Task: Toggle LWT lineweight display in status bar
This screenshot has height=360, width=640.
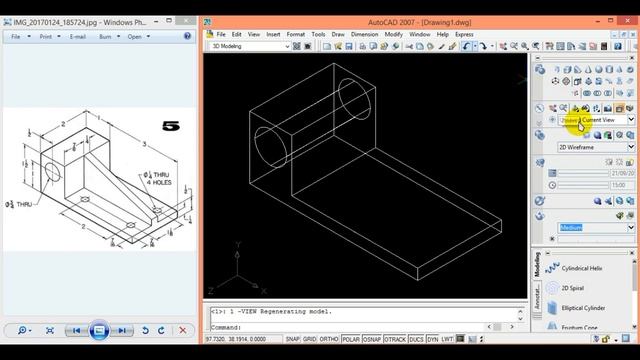Action: (447, 339)
